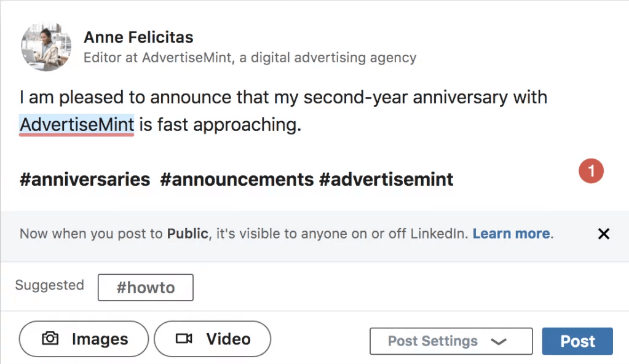Add the suggested #howto hashtag
The width and height of the screenshot is (629, 364).
pos(145,287)
